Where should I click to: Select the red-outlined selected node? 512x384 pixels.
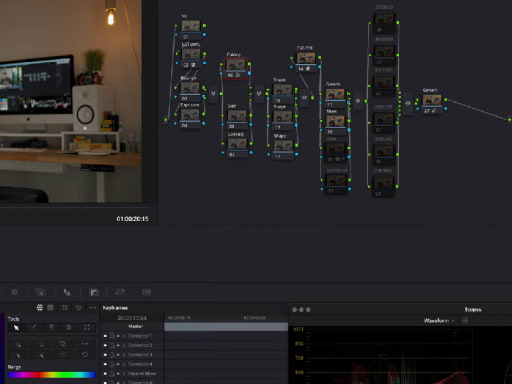click(236, 68)
